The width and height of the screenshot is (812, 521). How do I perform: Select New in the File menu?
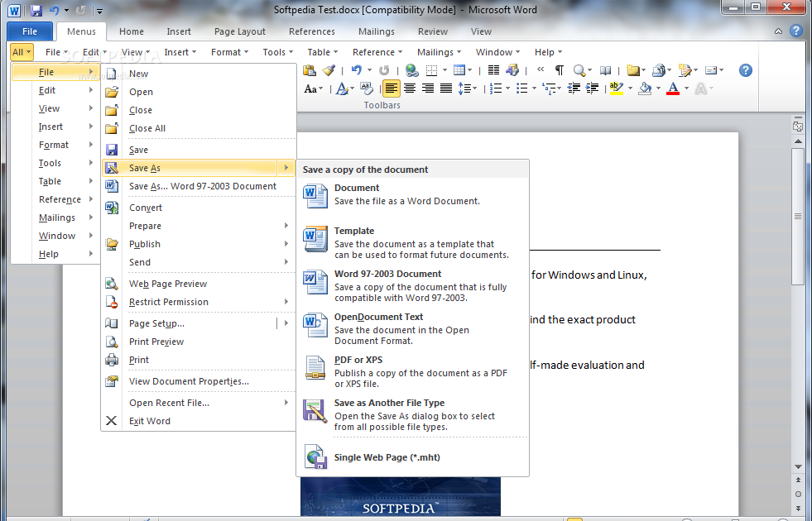point(199,74)
